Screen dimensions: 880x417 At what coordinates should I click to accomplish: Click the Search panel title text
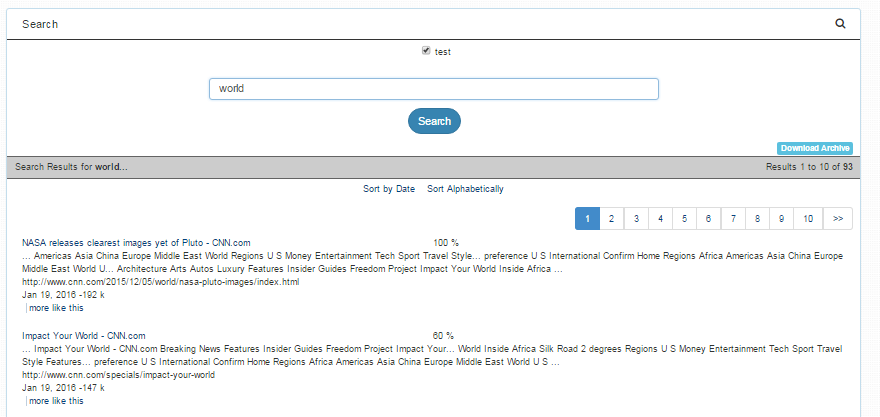click(x=40, y=24)
